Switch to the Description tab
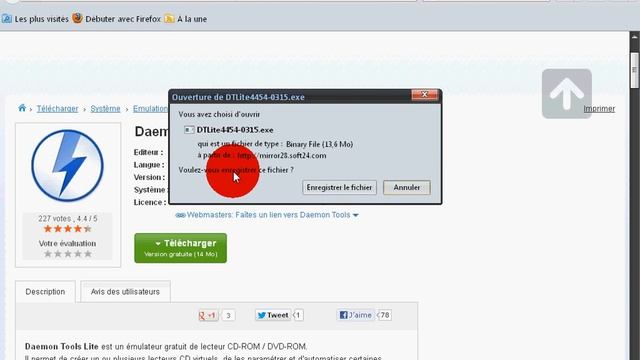 pyautogui.click(x=45, y=292)
